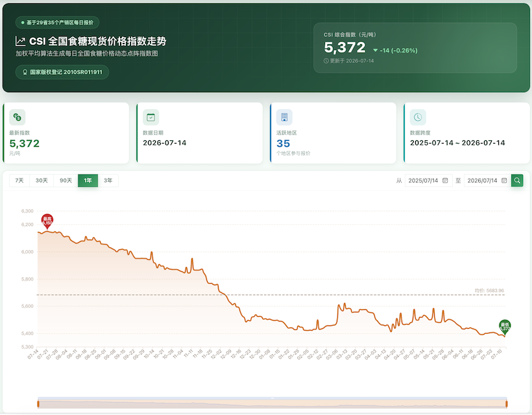Click the trend chart icon beside the CSI title
532x415 pixels.
pos(20,42)
